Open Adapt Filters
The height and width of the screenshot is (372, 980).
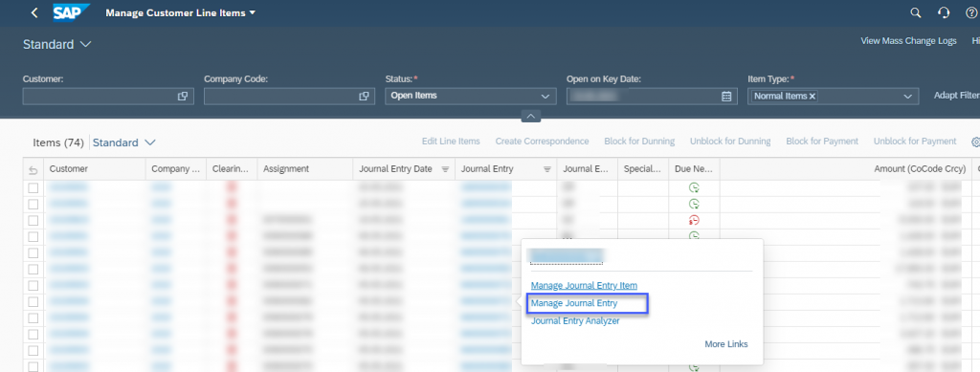(957, 96)
